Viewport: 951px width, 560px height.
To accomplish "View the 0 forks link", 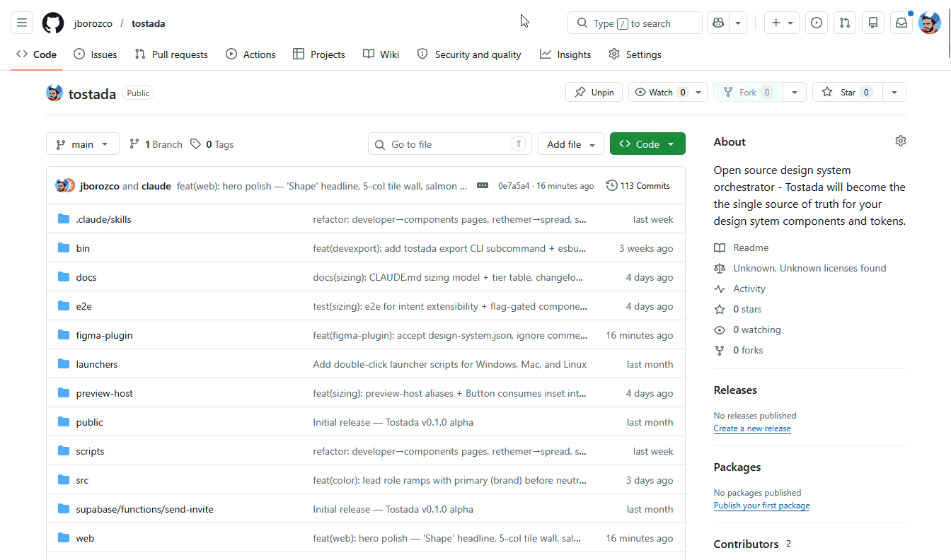I will pos(739,350).
